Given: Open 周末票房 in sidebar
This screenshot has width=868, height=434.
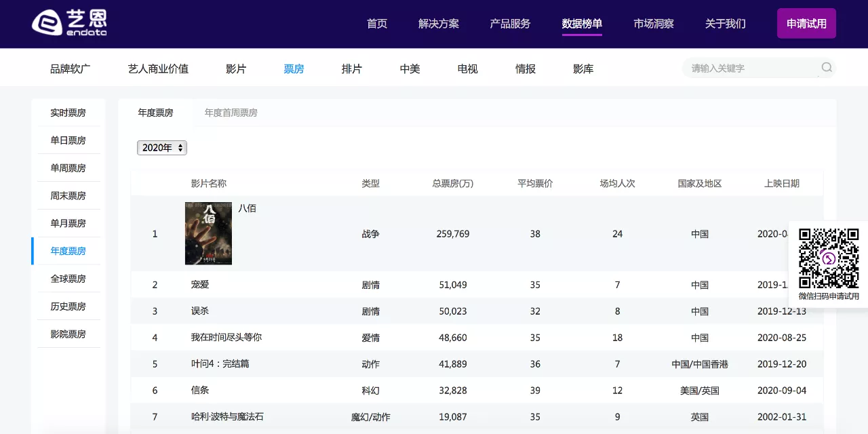Looking at the screenshot, I should (x=68, y=195).
